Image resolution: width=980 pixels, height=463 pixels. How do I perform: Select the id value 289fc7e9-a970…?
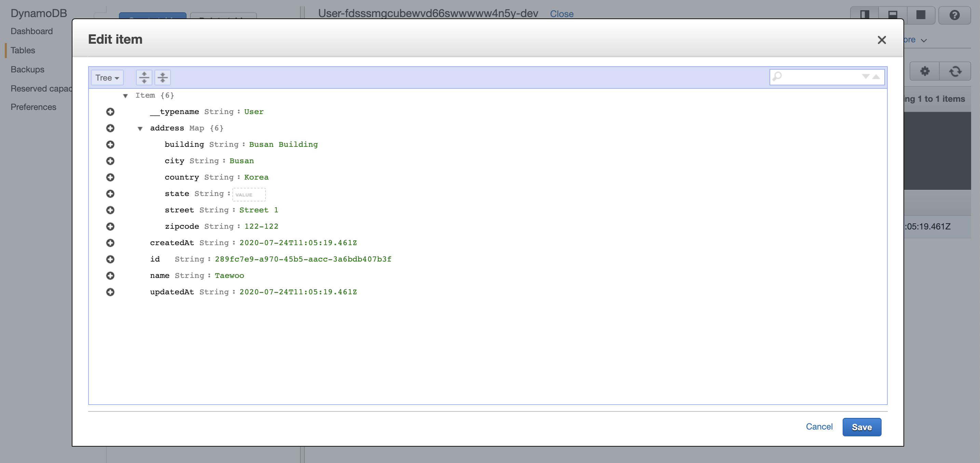click(x=303, y=259)
